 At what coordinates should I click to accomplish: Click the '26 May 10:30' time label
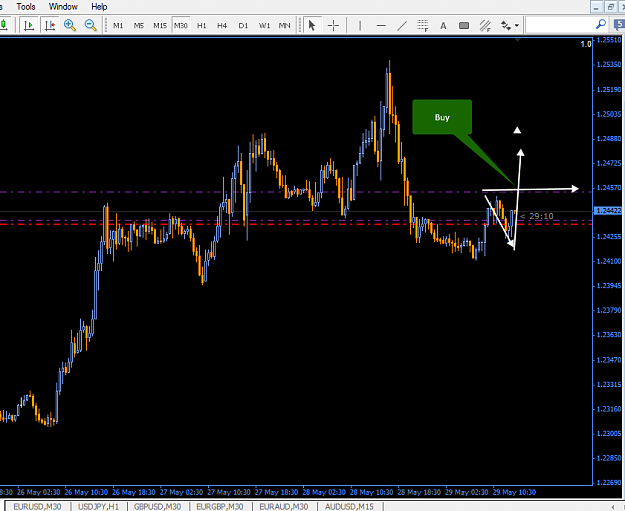86,492
